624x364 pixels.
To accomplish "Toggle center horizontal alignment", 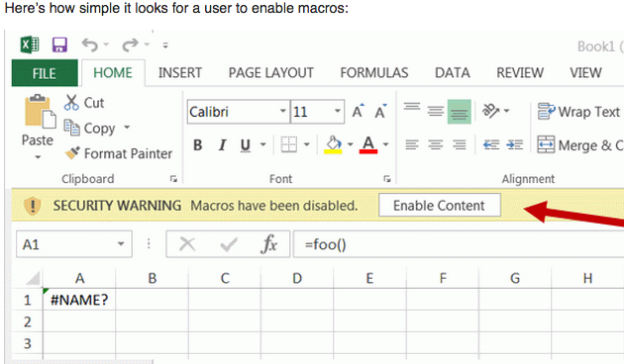I will (436, 145).
